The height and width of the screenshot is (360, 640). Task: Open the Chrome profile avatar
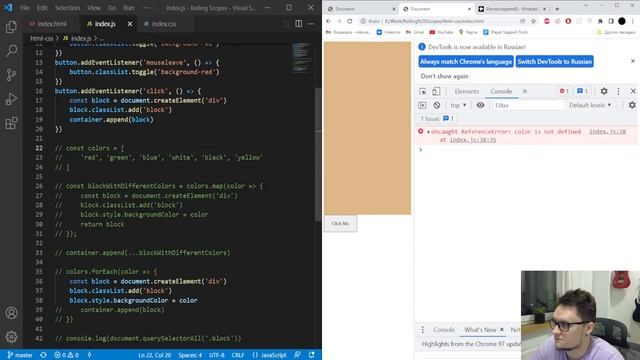tap(622, 21)
